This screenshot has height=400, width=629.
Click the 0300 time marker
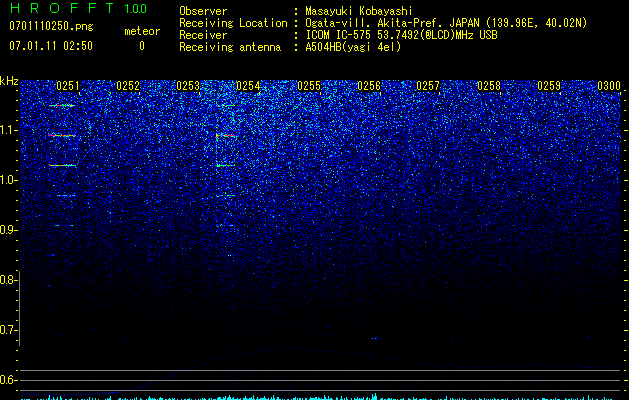[x=609, y=86]
